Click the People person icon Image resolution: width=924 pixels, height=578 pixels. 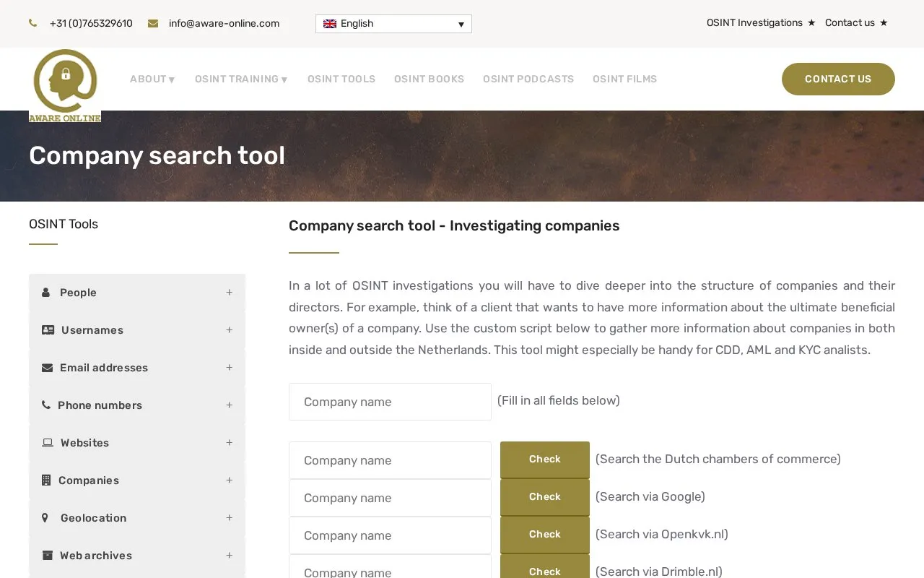click(x=46, y=293)
